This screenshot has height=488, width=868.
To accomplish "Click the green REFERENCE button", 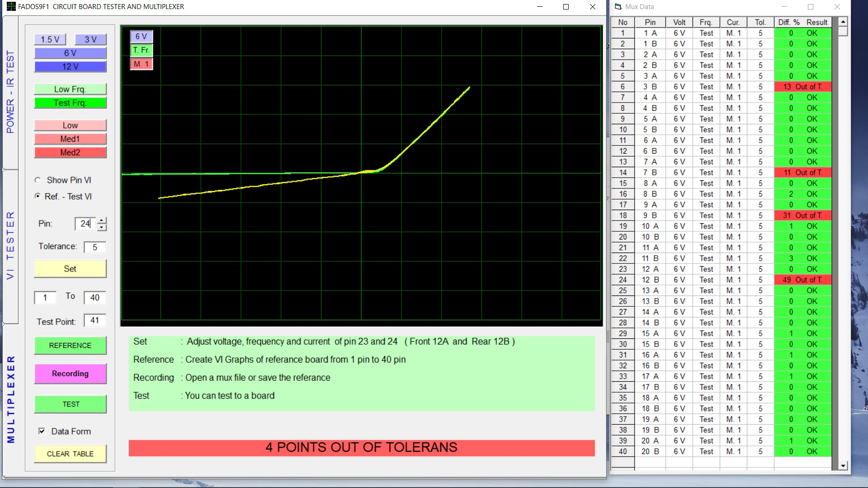I will (70, 345).
